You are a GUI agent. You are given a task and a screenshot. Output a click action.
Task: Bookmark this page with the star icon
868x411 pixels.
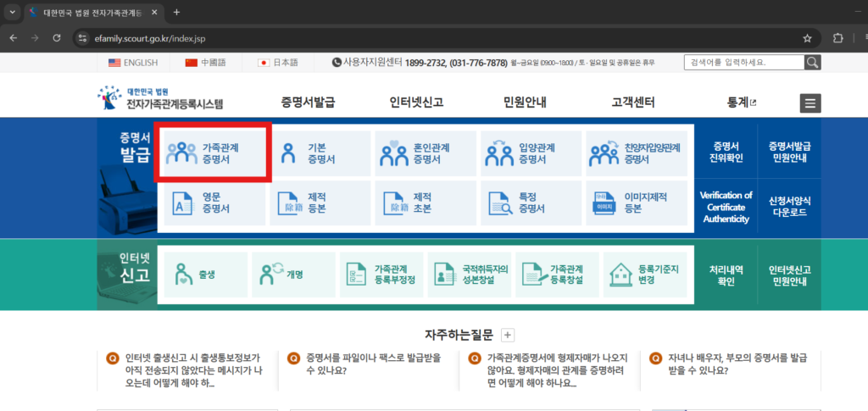point(807,38)
